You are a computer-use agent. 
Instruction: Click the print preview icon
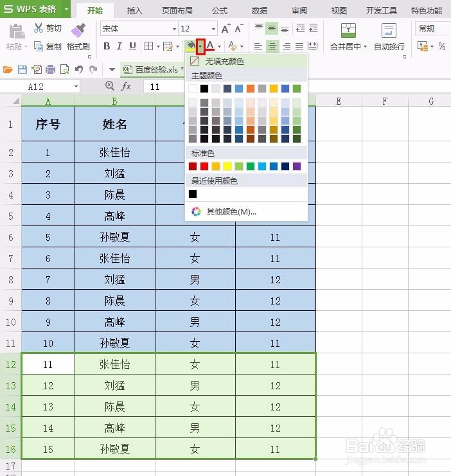65,70
